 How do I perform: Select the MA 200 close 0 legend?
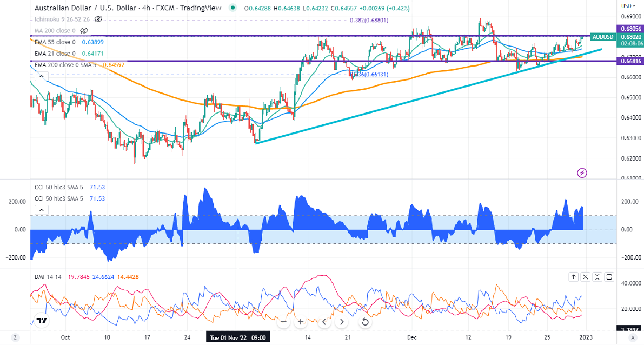click(x=55, y=30)
